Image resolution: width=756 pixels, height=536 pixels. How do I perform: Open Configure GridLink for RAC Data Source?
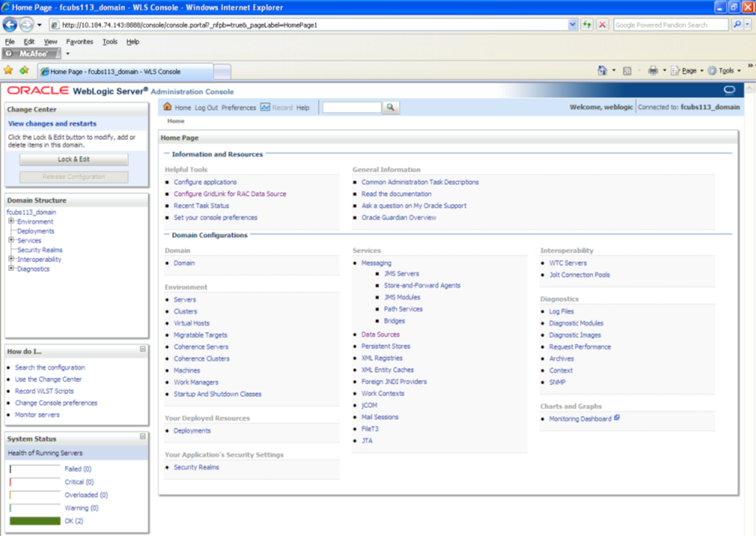click(230, 194)
